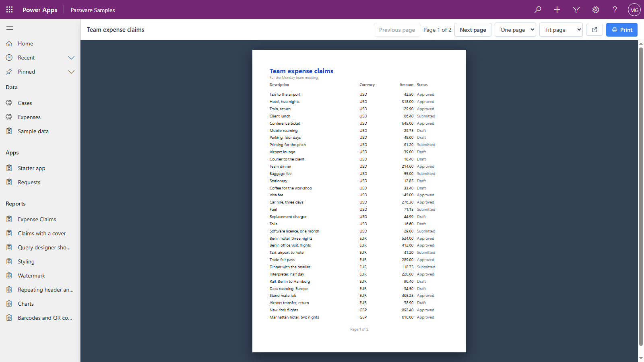Select the Requests app

pos(40,182)
